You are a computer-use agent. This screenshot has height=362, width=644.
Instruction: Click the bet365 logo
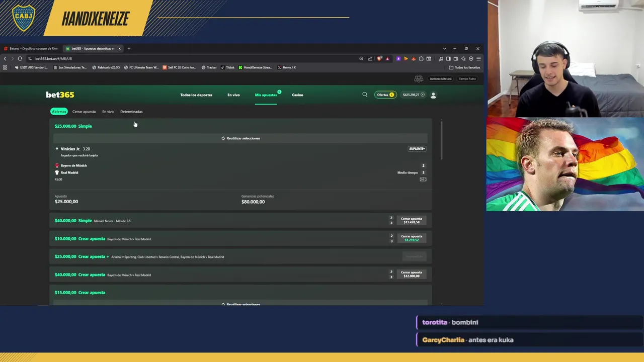[60, 95]
